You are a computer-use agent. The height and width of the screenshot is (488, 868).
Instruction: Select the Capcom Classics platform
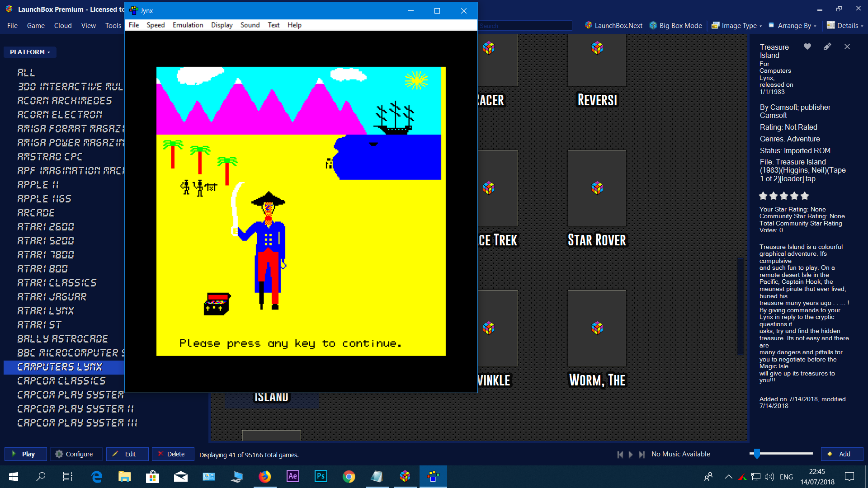61,381
